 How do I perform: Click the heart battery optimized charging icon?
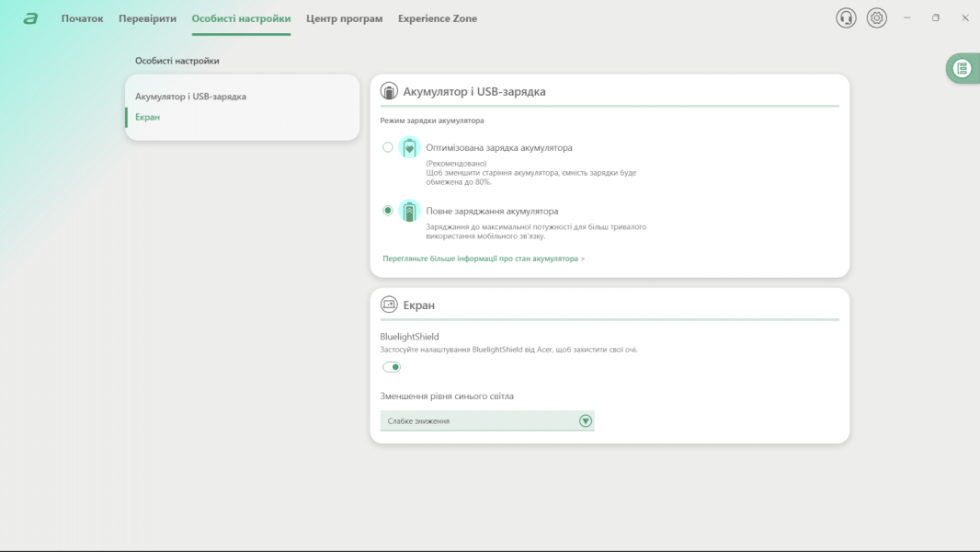click(x=410, y=147)
